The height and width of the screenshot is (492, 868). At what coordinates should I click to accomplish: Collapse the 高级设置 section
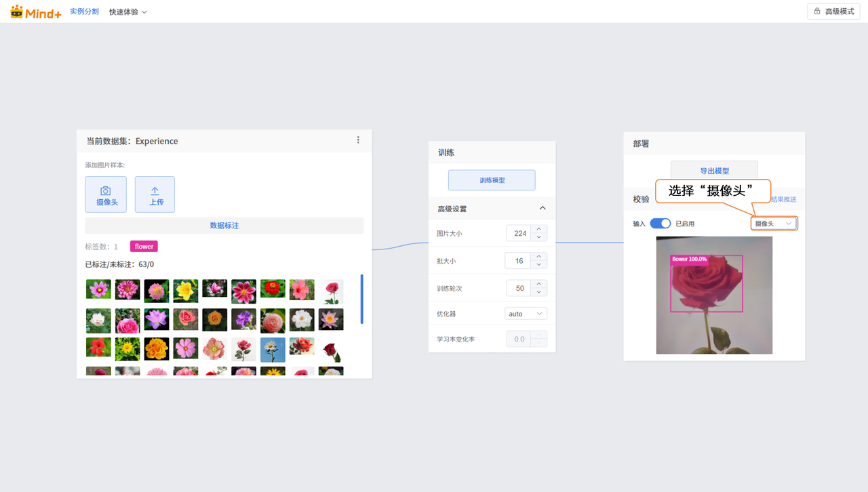(x=542, y=209)
